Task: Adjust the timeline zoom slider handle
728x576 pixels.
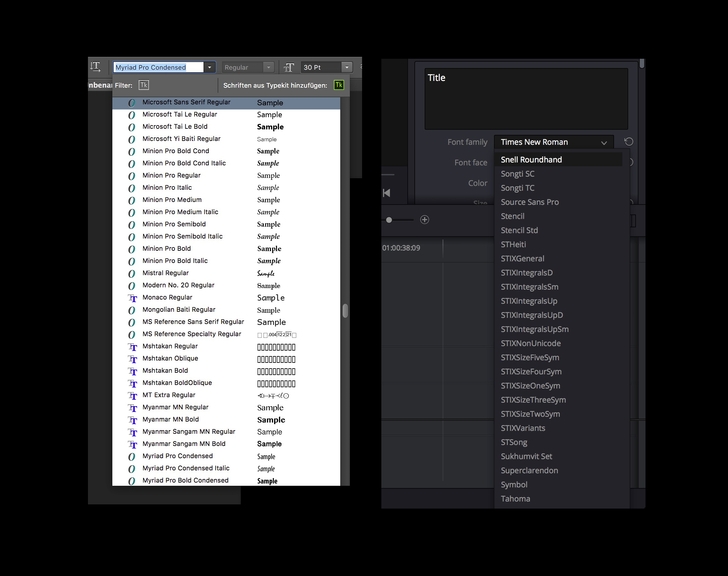Action: [389, 220]
